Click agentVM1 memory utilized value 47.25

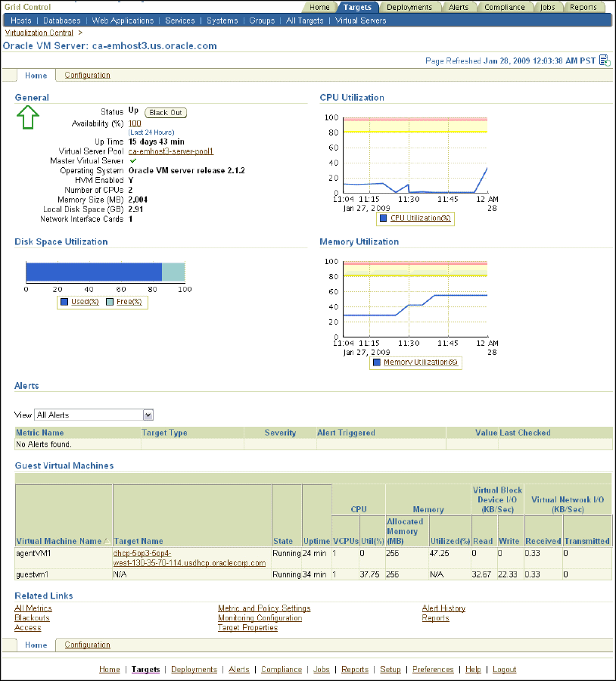tap(439, 553)
